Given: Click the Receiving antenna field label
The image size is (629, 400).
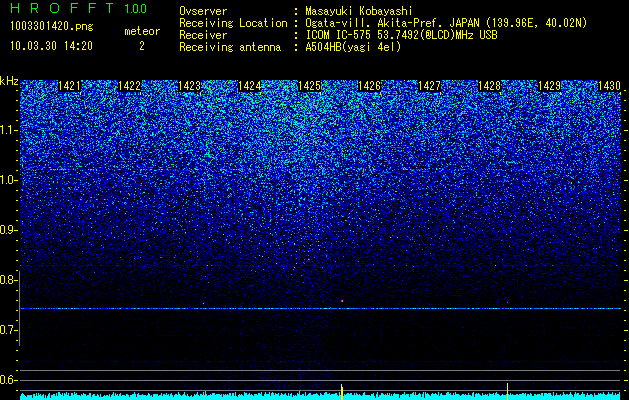Looking at the screenshot, I should pyautogui.click(x=230, y=47).
